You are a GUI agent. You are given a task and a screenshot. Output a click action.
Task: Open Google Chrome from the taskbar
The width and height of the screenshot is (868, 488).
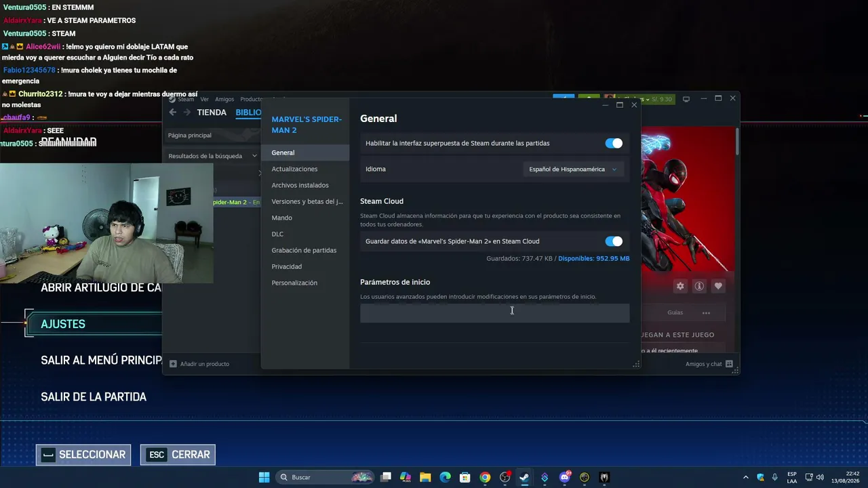point(485,477)
